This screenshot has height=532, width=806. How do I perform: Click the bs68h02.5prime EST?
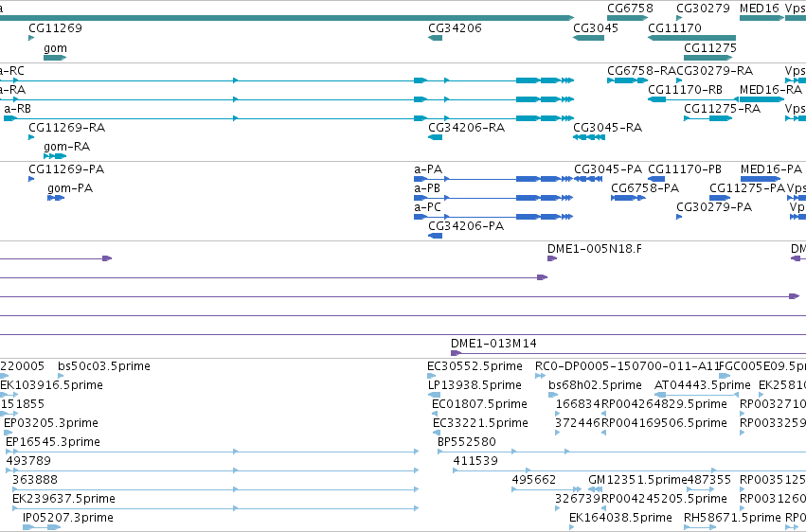[553, 395]
